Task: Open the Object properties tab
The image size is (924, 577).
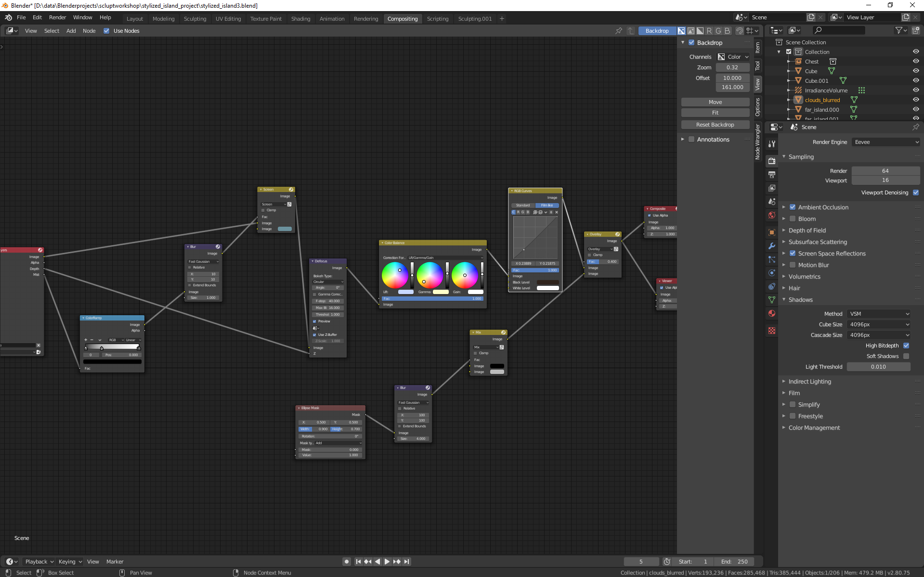Action: [x=772, y=232]
